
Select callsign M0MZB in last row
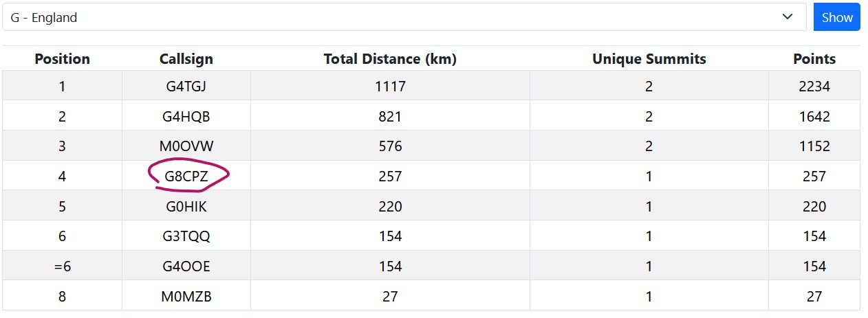click(x=186, y=297)
